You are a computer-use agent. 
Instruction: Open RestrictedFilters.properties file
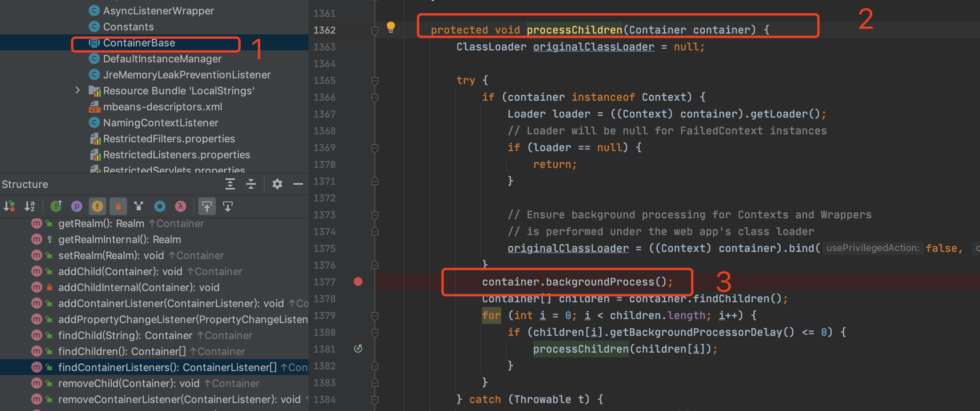(154, 139)
